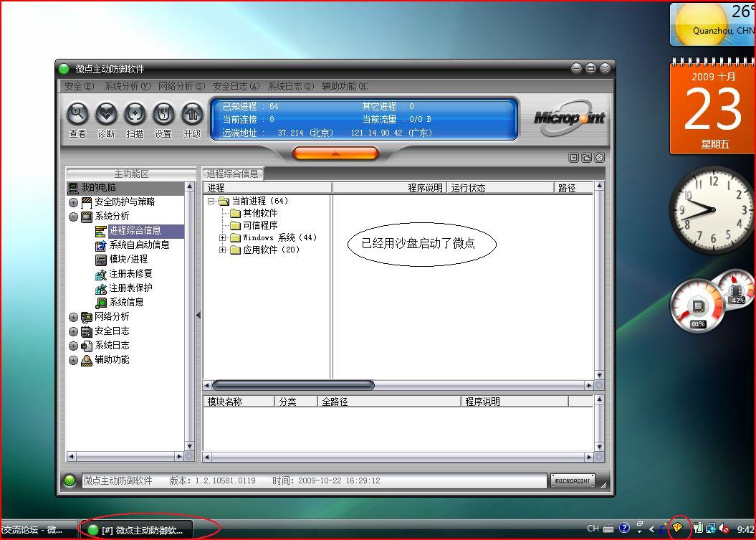
Task: Open the 安全日志(A) menu
Action: coord(236,86)
